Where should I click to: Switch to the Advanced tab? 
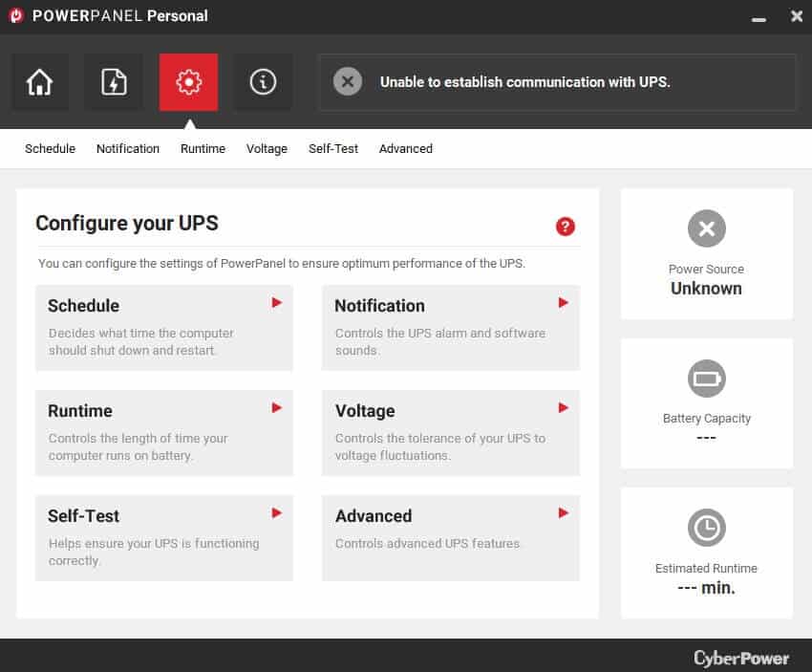[405, 149]
